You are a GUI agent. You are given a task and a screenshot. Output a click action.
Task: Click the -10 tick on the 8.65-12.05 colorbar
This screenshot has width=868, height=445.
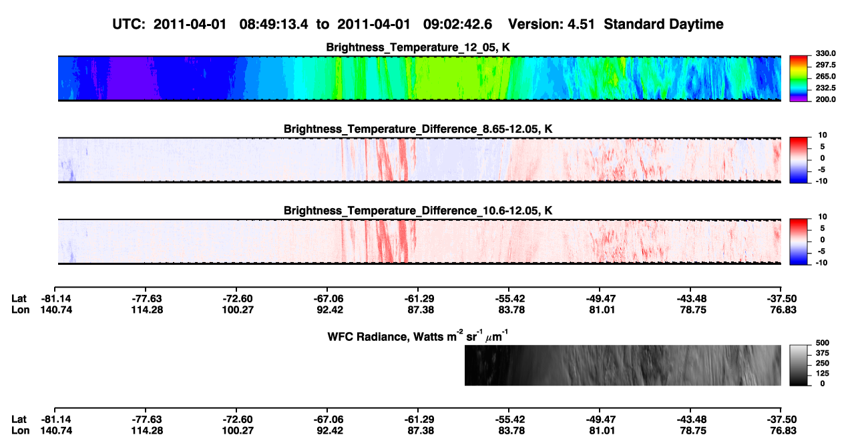(x=821, y=181)
